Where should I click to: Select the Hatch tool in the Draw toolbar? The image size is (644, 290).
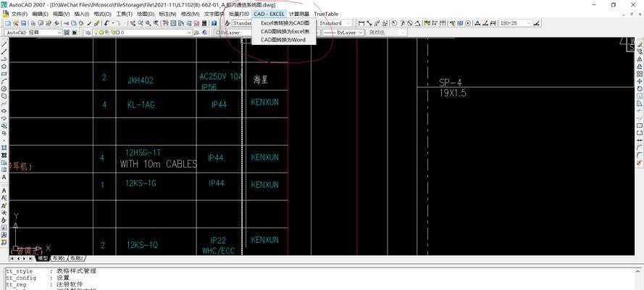[4, 147]
